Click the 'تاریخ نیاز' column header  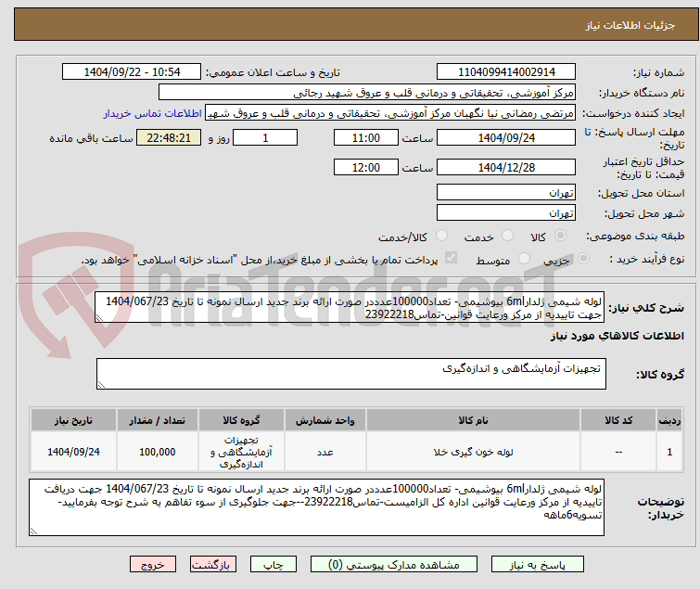pos(73,420)
